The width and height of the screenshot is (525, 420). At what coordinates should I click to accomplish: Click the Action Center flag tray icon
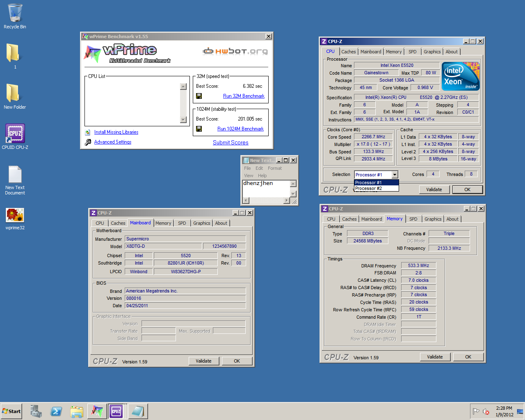pyautogui.click(x=476, y=411)
